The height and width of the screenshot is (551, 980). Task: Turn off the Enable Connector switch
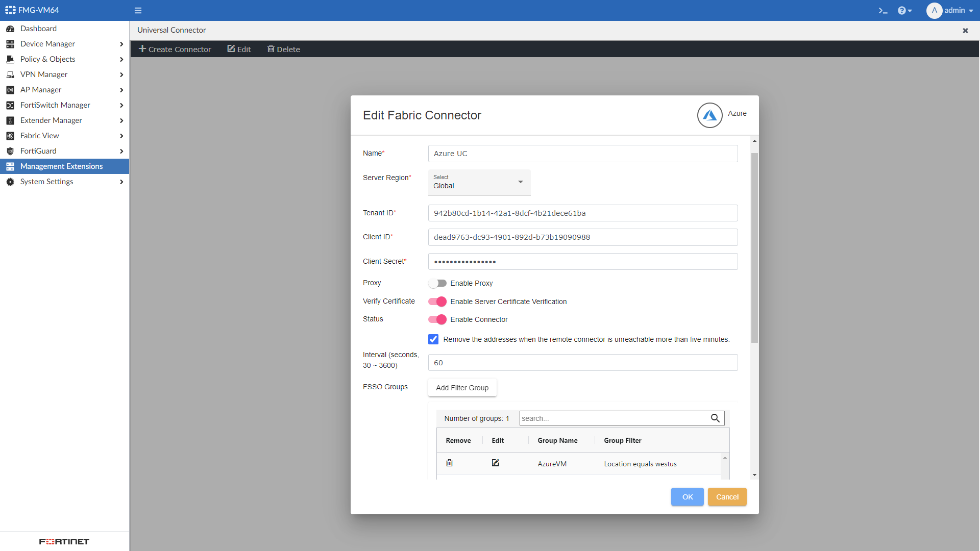coord(437,319)
